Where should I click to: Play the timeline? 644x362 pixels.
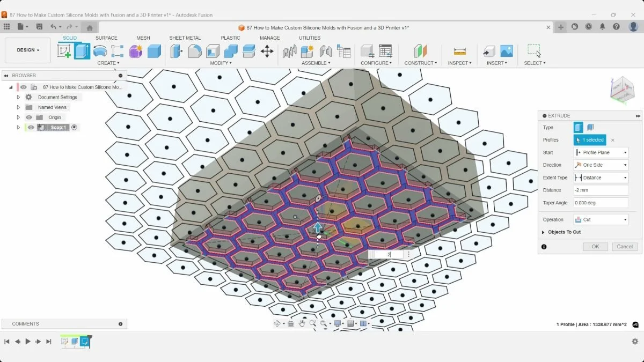coord(28,341)
